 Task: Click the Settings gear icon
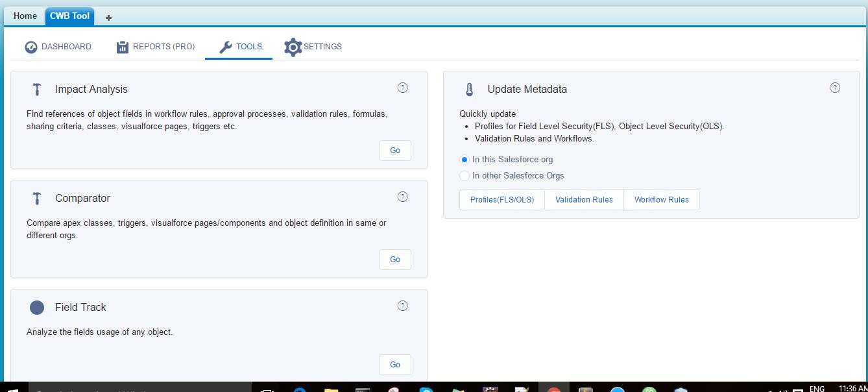tap(293, 47)
